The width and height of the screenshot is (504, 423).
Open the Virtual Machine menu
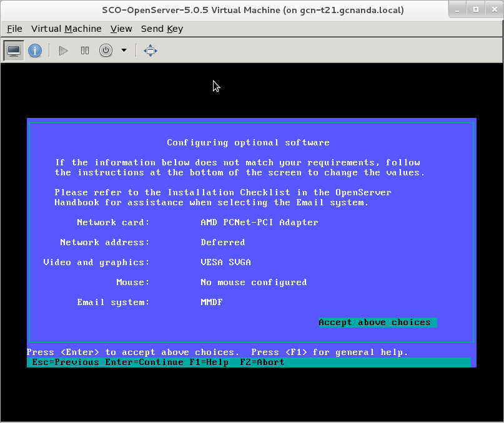click(x=66, y=29)
